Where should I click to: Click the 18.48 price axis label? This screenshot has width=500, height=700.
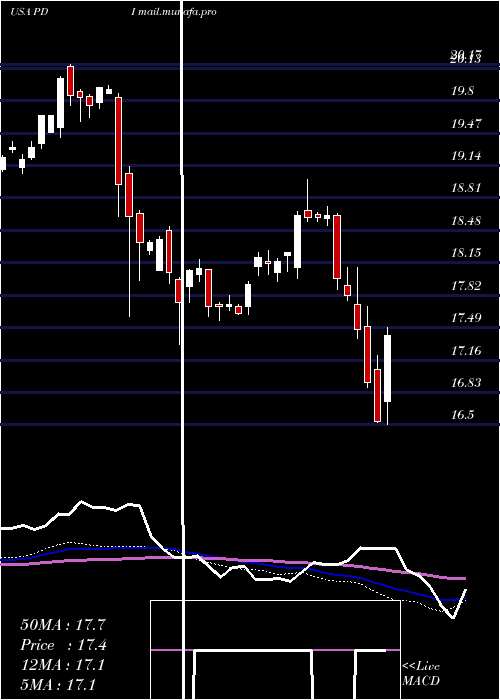466,221
